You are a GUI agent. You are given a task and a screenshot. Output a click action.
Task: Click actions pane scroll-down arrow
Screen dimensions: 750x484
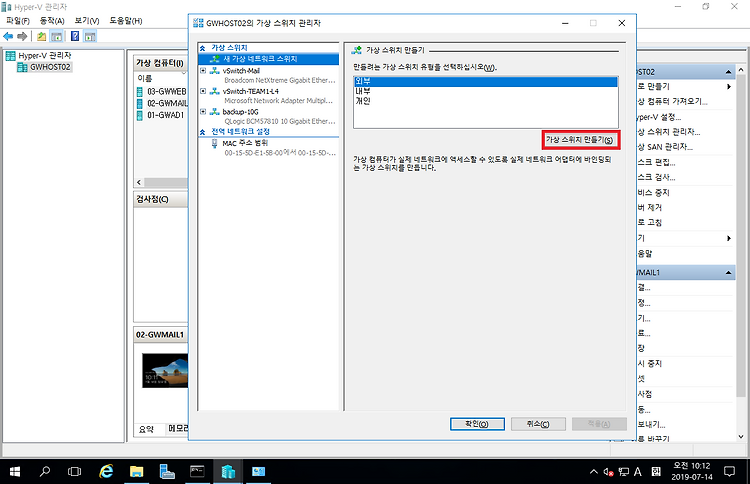tap(741, 437)
